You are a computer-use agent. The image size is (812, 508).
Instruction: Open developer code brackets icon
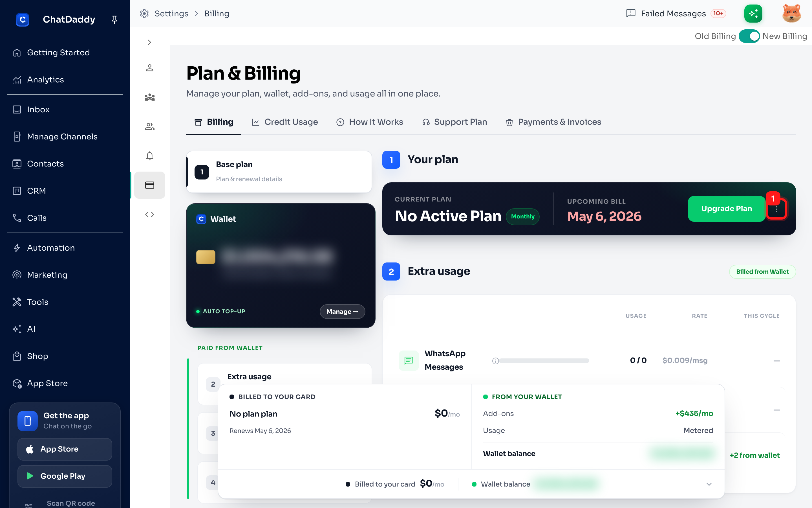150,214
